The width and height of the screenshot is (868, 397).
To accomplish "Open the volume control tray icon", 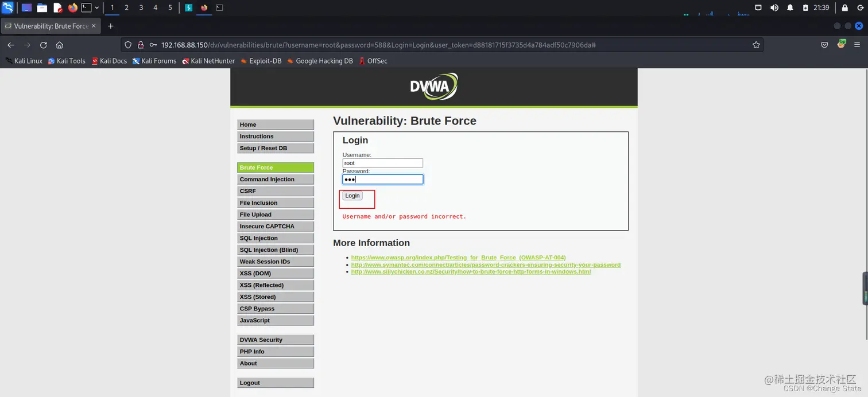I will (774, 8).
